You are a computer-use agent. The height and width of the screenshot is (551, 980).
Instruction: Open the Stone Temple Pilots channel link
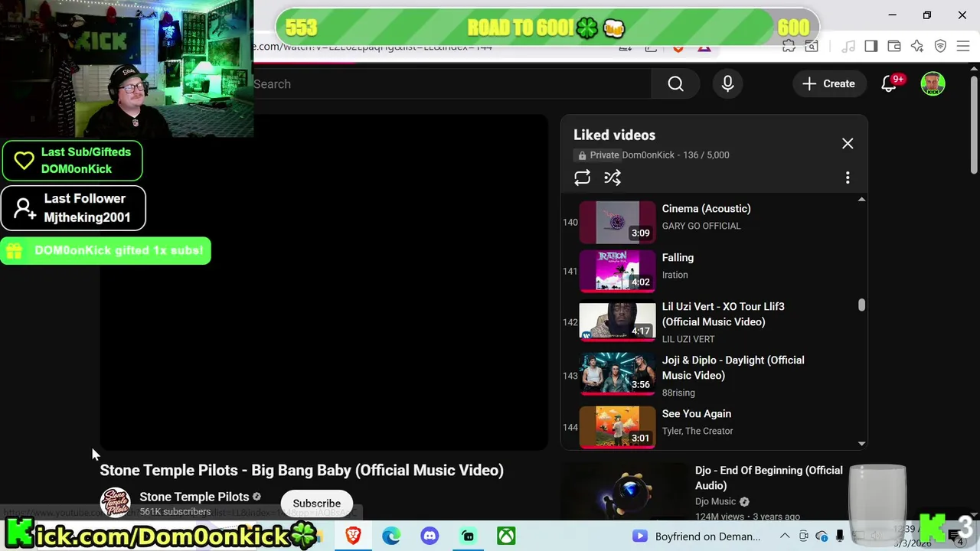coord(194,497)
